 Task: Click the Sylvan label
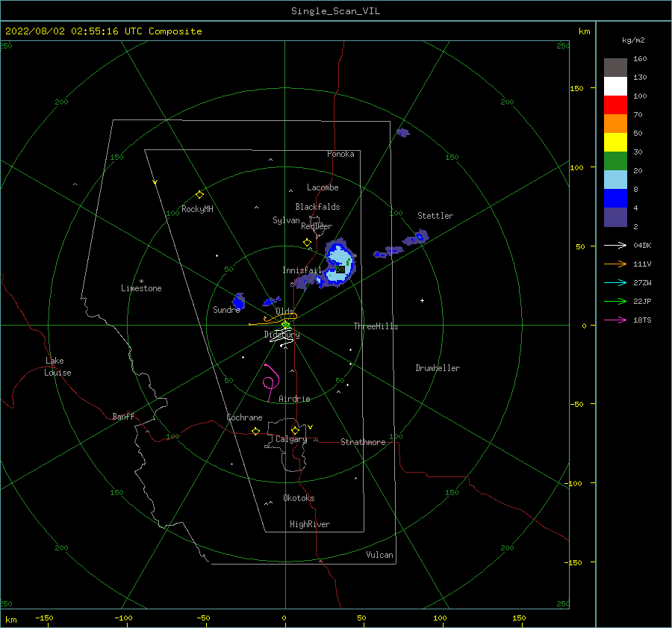(x=286, y=220)
